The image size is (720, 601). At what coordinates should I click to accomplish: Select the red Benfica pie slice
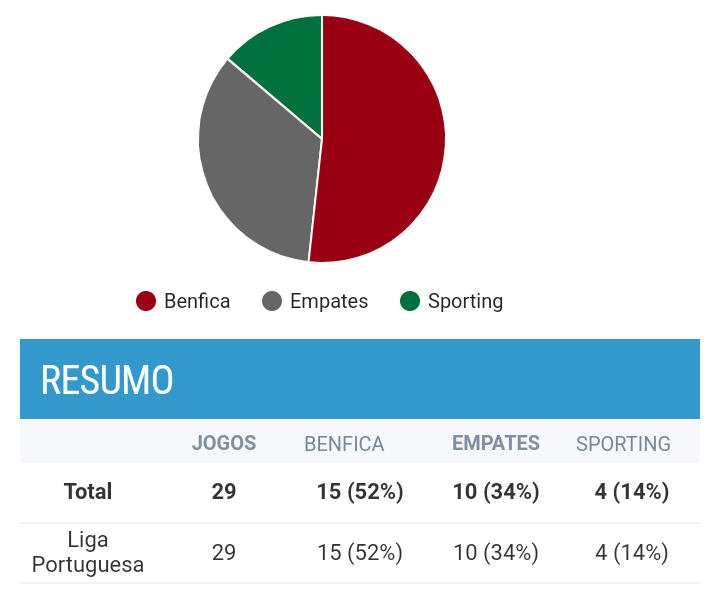coord(381,138)
